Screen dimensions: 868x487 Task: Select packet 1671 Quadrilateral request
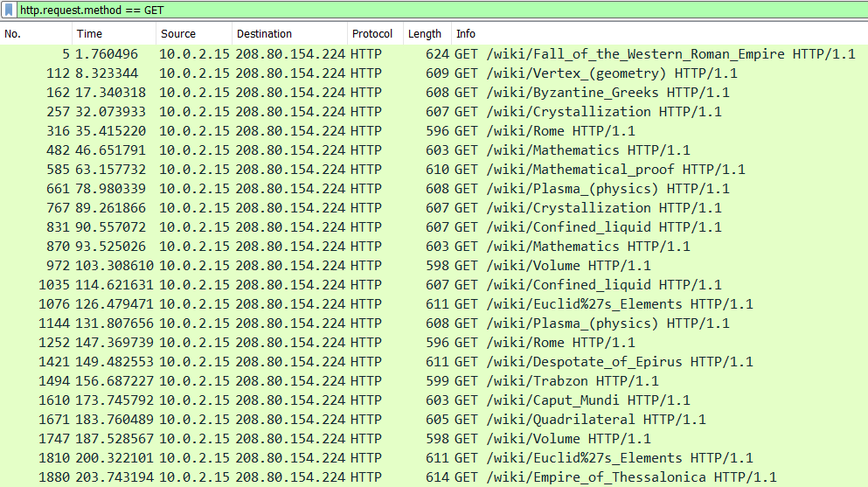pos(434,420)
